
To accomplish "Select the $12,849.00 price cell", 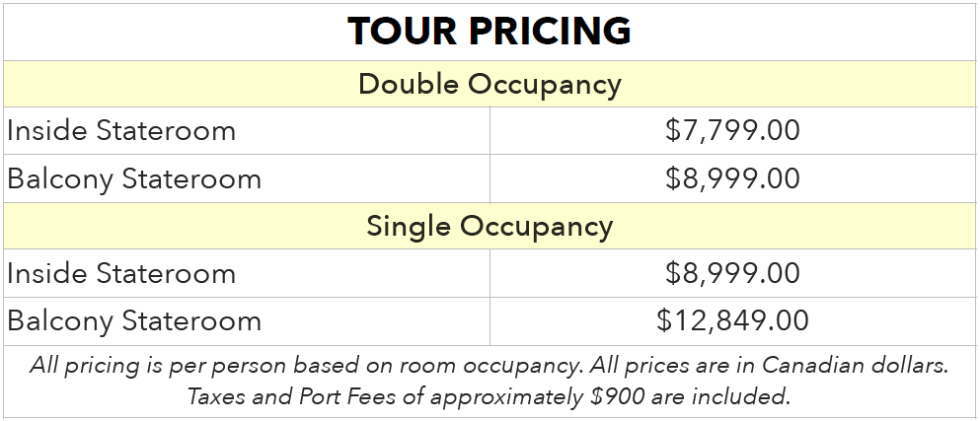I will [x=732, y=321].
